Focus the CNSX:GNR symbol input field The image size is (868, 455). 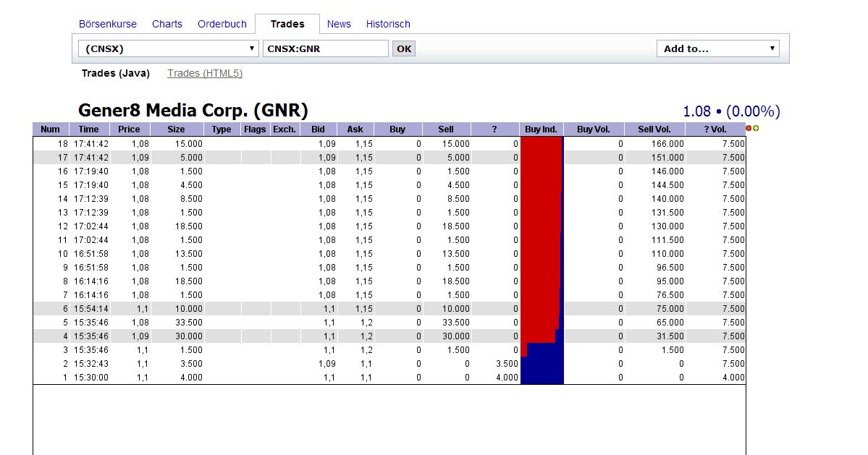326,48
